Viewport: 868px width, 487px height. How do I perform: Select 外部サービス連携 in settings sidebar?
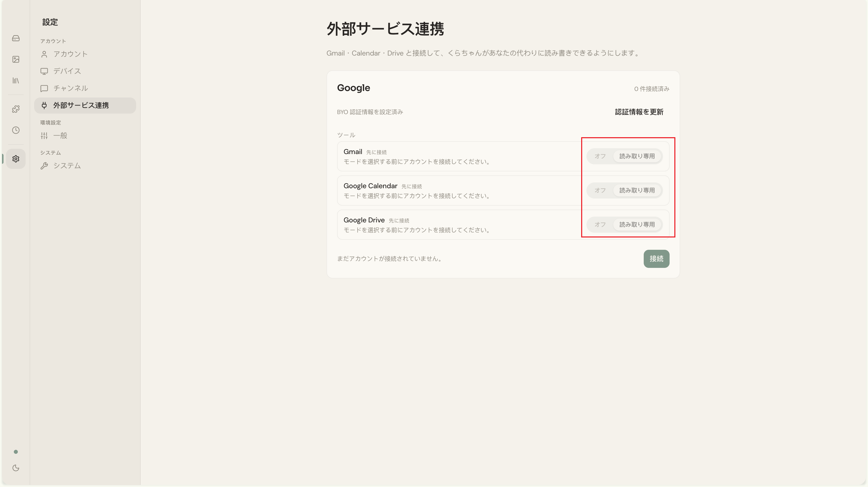[85, 106]
